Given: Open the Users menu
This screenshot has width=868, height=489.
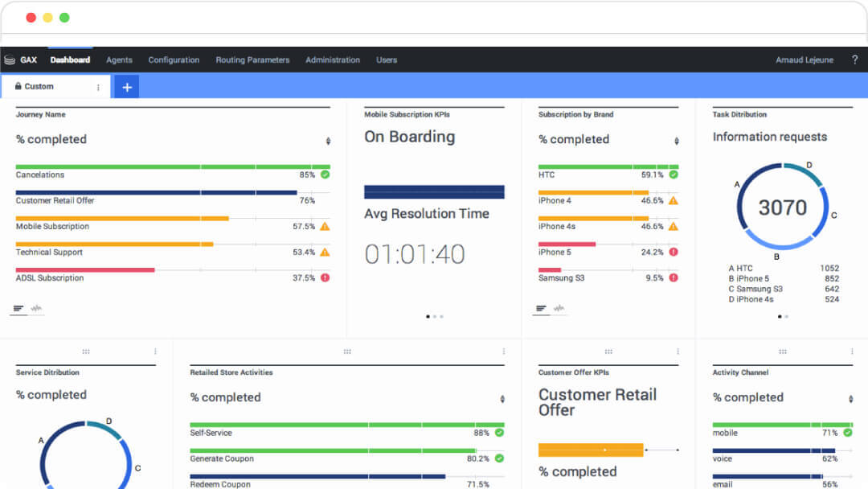Looking at the screenshot, I should 387,60.
